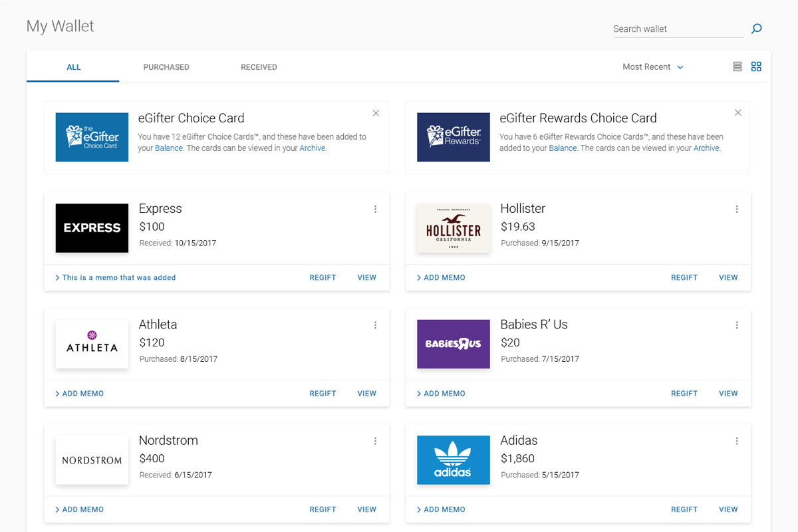This screenshot has height=532, width=798.
Task: Focus the Search wallet input field
Action: point(678,29)
